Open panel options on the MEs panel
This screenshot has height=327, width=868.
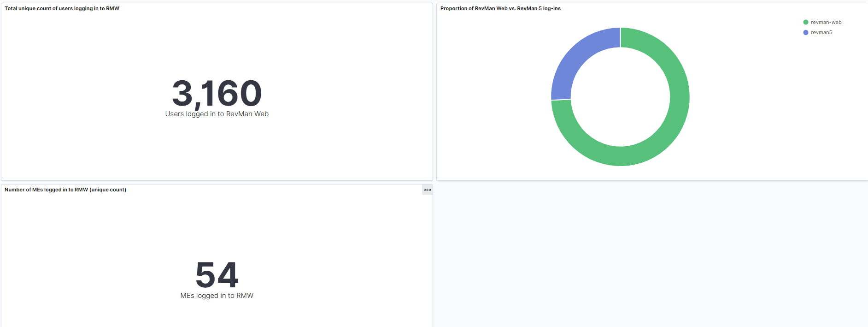[427, 190]
